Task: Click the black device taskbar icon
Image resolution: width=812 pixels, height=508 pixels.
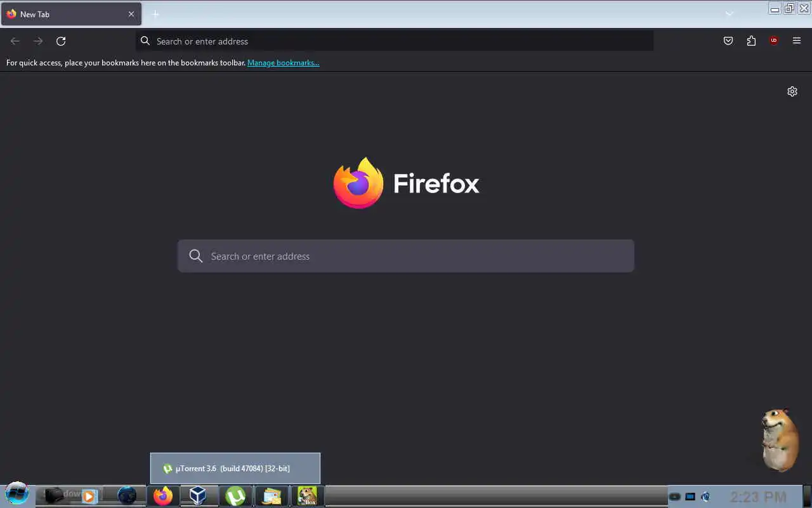Action: 53,496
